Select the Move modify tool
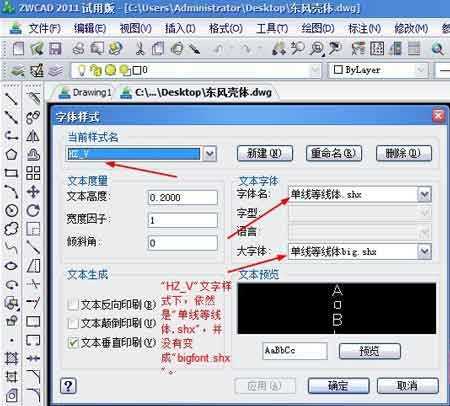450x406 pixels. point(33,192)
